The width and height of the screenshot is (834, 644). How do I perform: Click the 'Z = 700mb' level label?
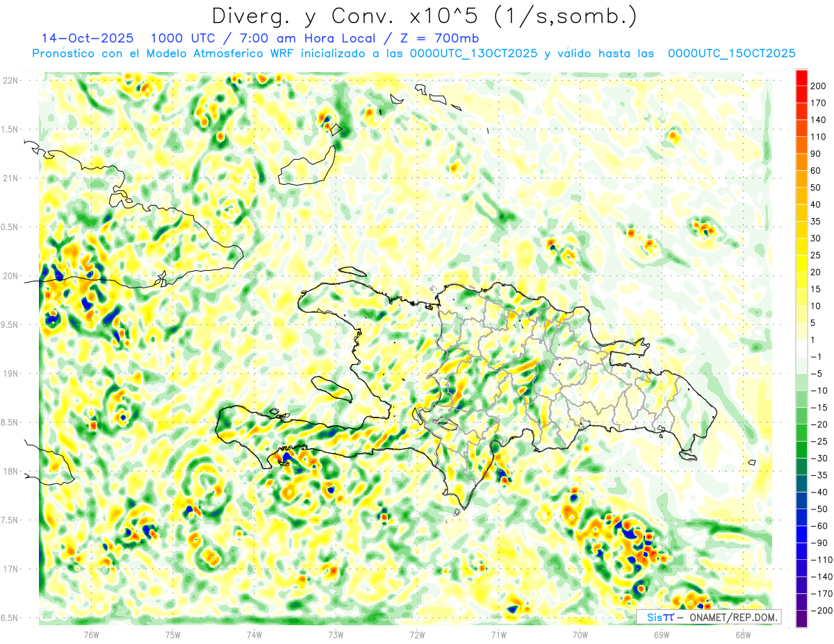pyautogui.click(x=438, y=38)
